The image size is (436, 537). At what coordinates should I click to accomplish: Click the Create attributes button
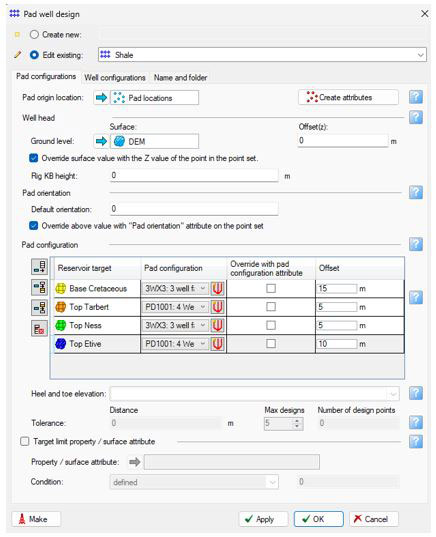pos(348,98)
